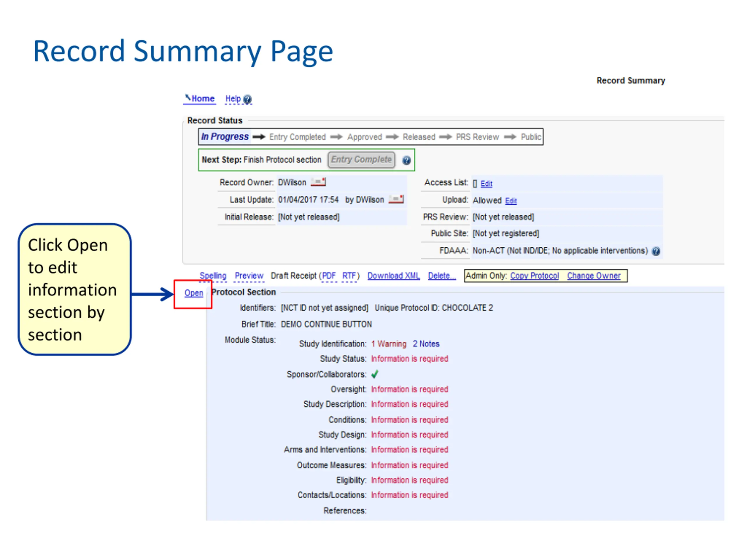Screen dimensions: 747x560
Task: Click the Entry Complete button
Action: (361, 160)
